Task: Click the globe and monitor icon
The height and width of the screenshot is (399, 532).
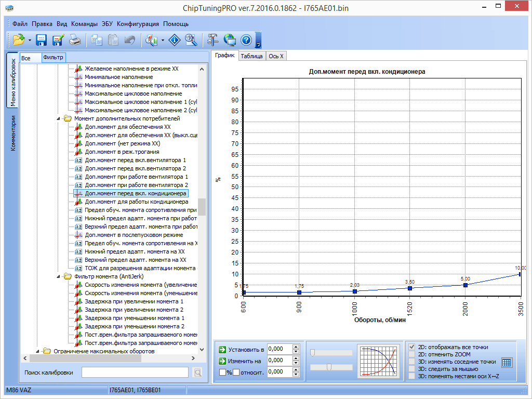Action: [230, 40]
